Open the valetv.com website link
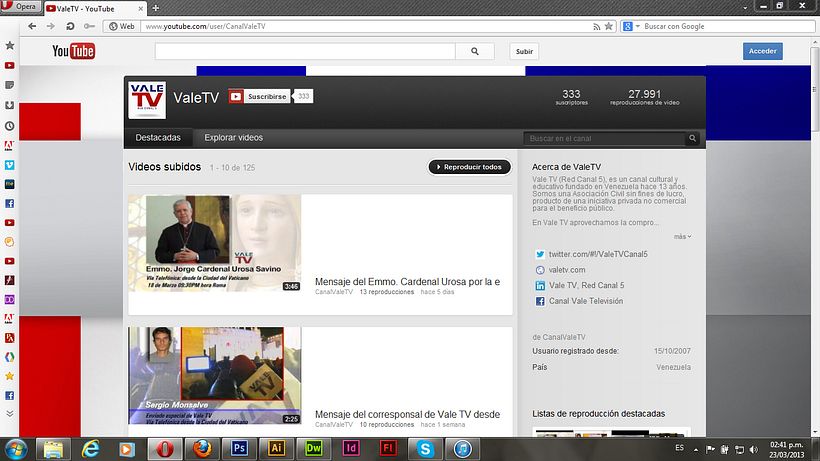The image size is (820, 461). pyautogui.click(x=567, y=270)
